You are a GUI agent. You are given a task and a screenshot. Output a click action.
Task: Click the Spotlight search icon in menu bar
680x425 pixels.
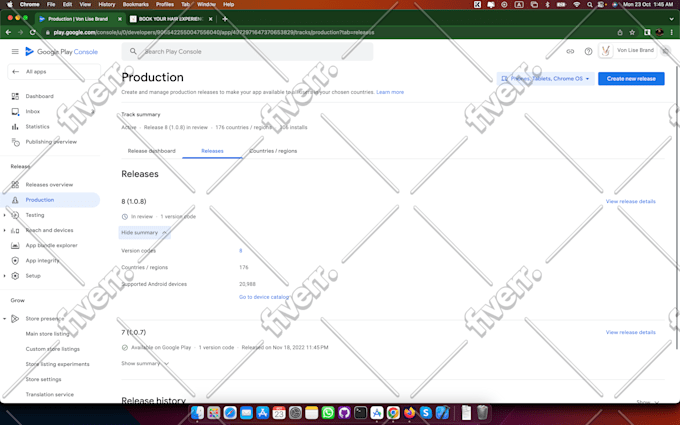[589, 4]
